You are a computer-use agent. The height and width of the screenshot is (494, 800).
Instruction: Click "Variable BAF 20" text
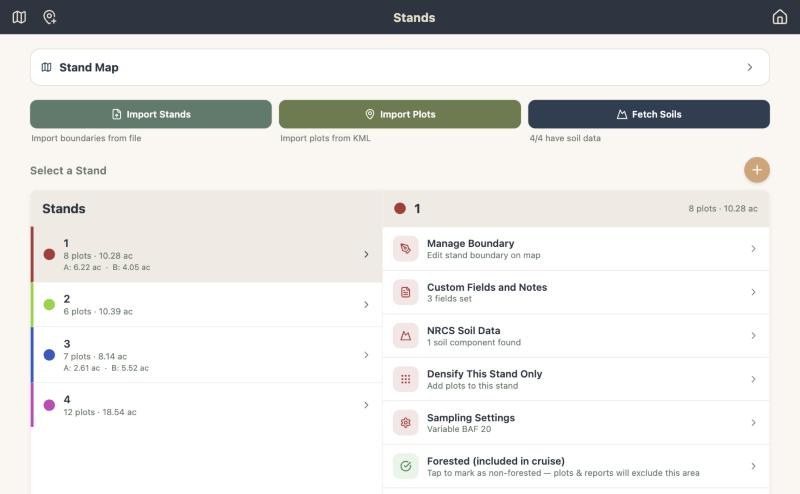(459, 429)
